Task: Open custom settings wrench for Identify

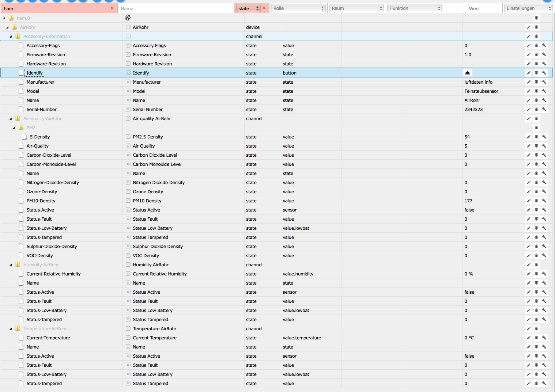Action: coord(544,73)
